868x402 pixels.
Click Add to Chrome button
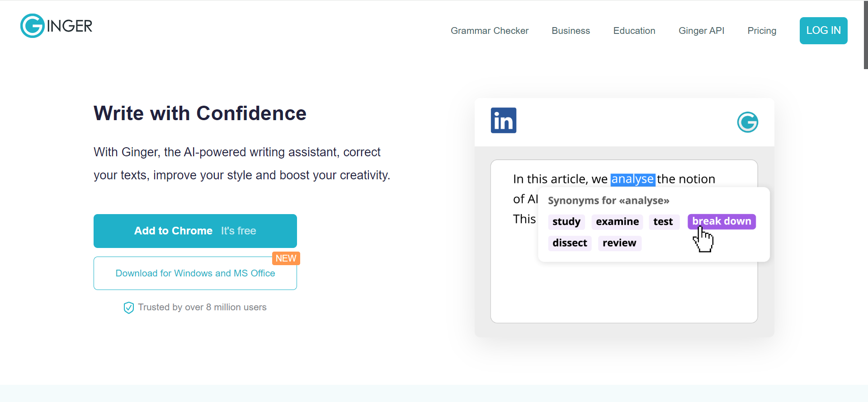195,231
